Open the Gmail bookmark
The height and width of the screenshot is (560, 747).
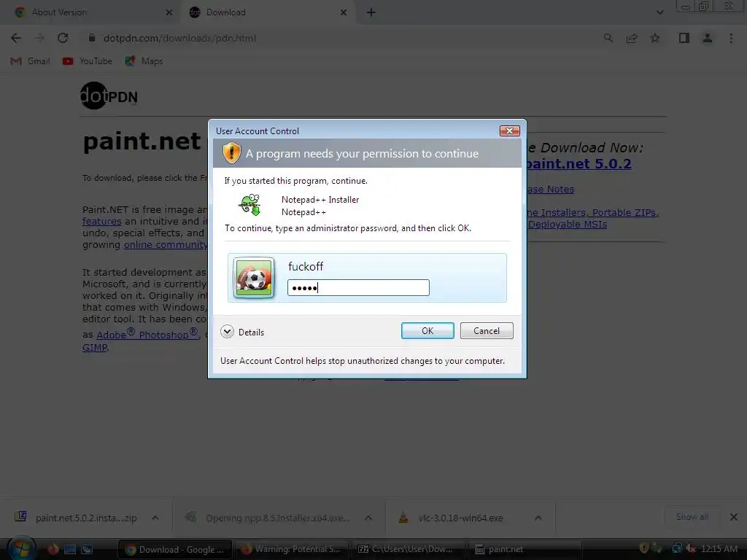pyautogui.click(x=30, y=61)
